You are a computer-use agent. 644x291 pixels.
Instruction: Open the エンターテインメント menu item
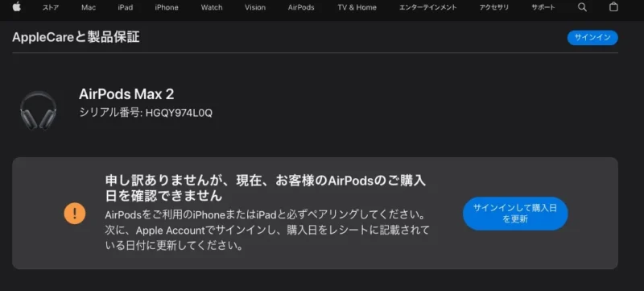click(427, 7)
